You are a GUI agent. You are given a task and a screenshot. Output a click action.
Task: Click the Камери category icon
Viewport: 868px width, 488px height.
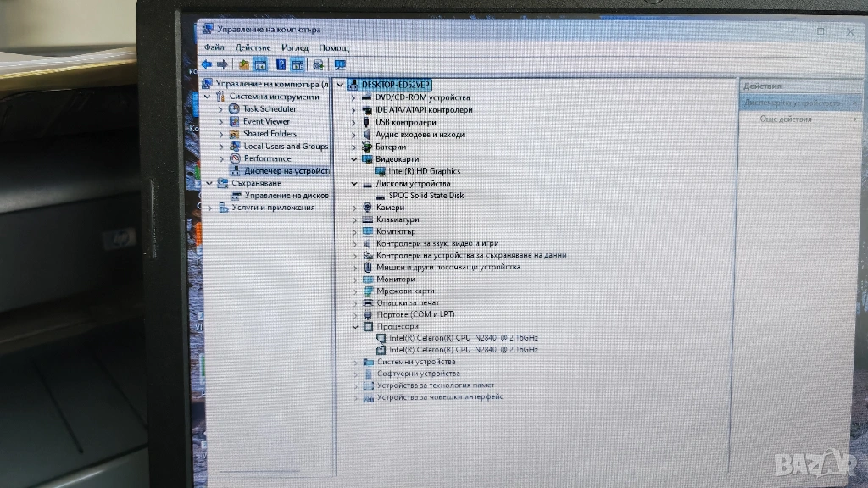coord(367,207)
